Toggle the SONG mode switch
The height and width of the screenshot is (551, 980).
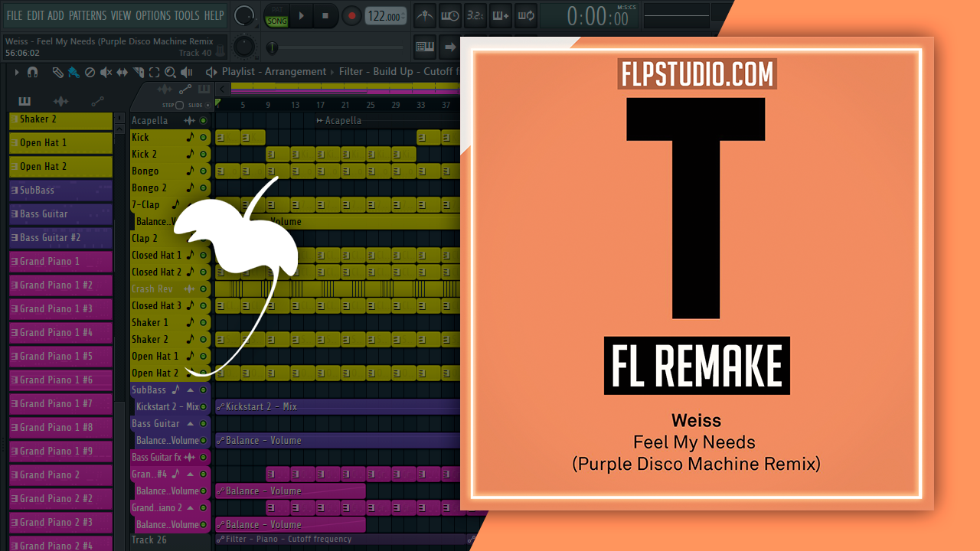tap(276, 16)
